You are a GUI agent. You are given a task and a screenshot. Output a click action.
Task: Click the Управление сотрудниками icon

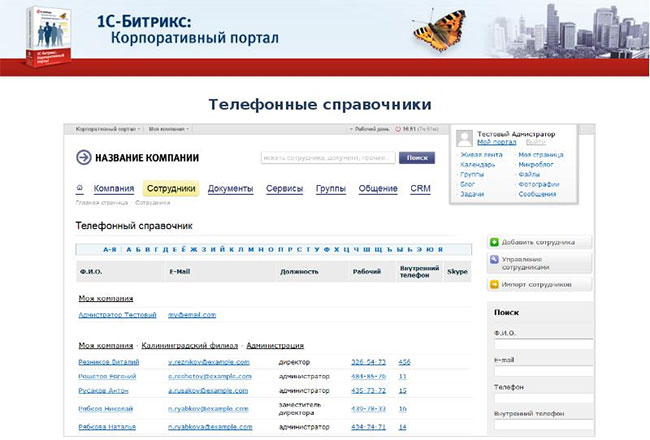click(494, 260)
